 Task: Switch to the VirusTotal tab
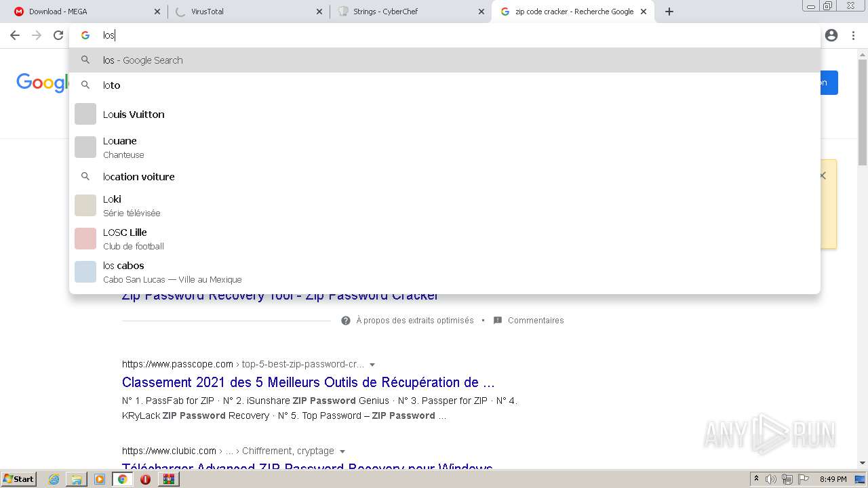tap(249, 12)
